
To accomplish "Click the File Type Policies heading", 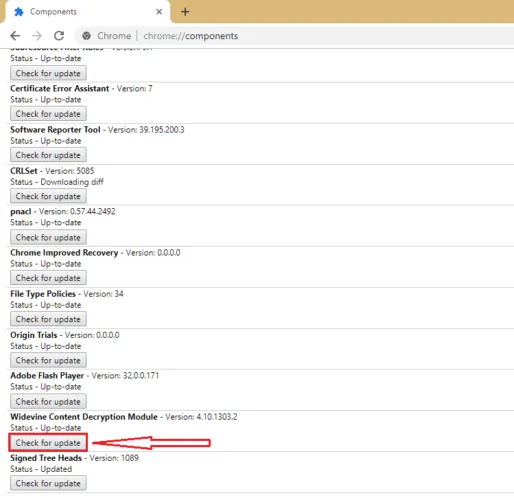I will [43, 294].
